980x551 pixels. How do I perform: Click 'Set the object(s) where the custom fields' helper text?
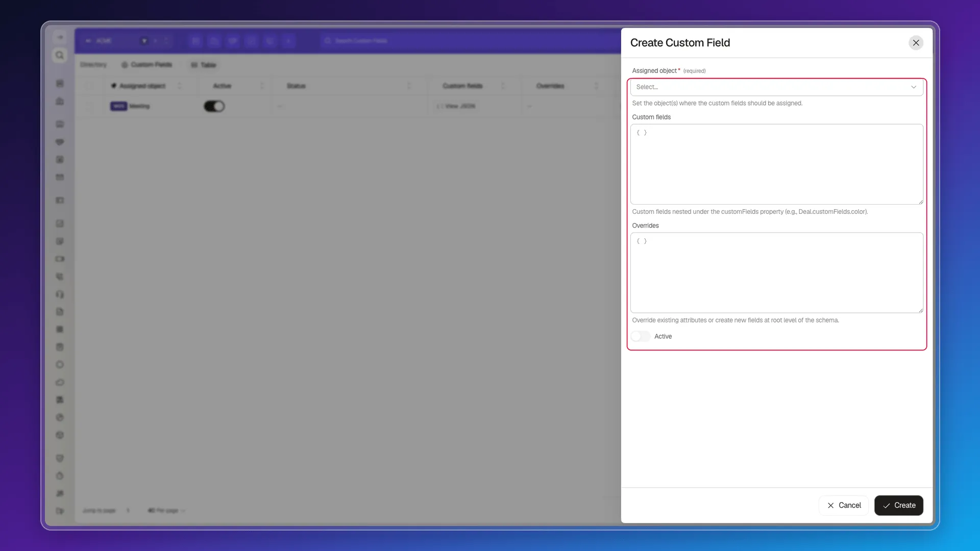point(717,104)
